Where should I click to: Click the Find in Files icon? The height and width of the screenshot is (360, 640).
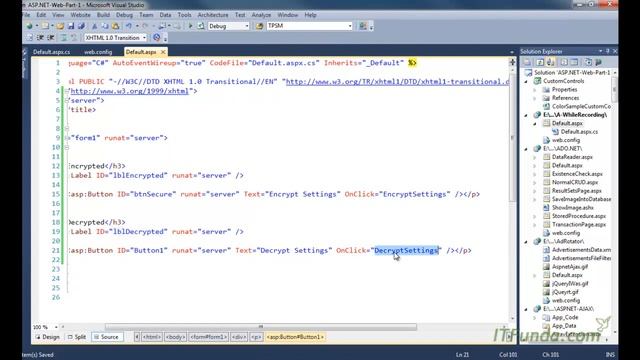(x=259, y=26)
